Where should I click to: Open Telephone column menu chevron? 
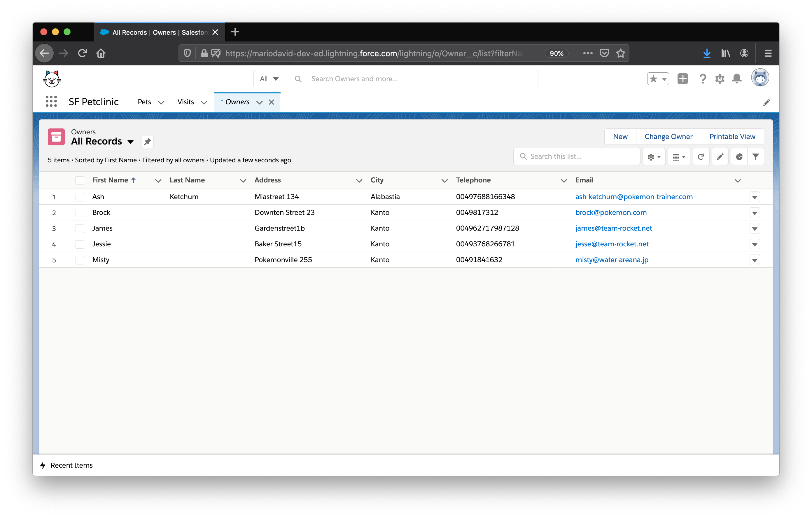[563, 180]
